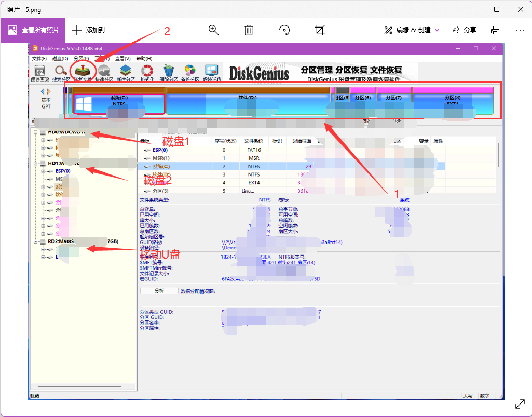Image resolution: width=532 pixels, height=417 pixels.
Task: Click the 序号(状态) column header
Action: [225, 141]
